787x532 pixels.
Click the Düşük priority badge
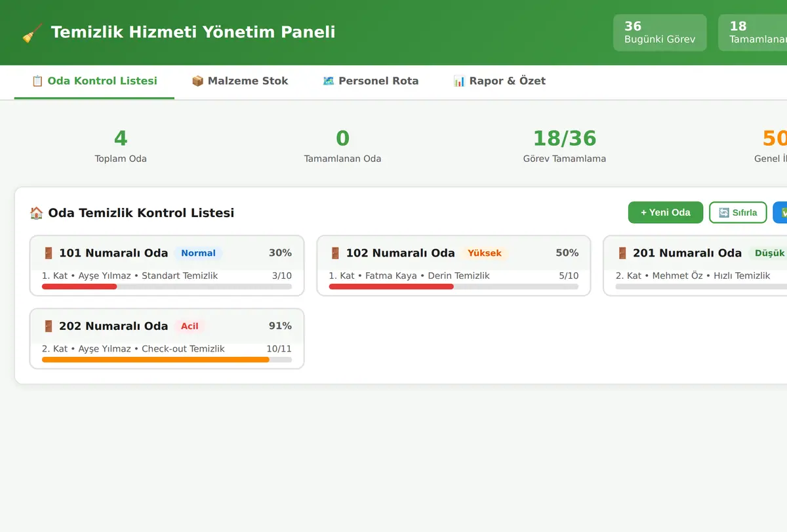769,253
